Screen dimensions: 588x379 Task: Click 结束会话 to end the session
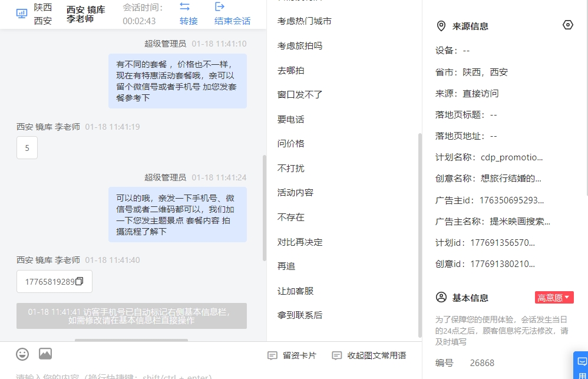233,21
